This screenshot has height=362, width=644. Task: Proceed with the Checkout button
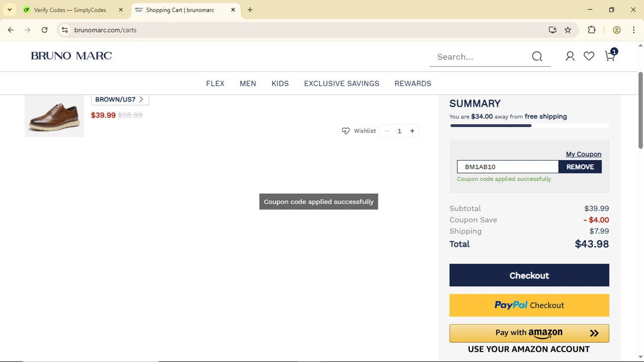(x=529, y=275)
